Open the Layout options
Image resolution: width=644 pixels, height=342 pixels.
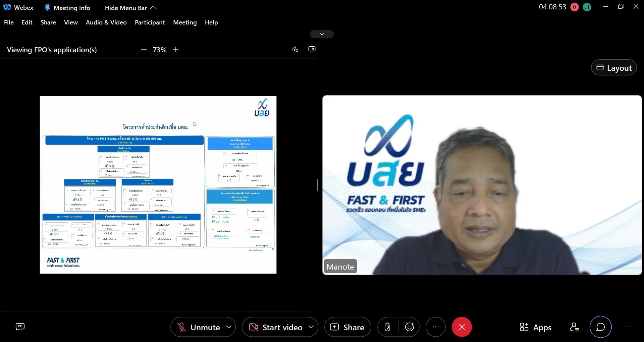coord(614,68)
